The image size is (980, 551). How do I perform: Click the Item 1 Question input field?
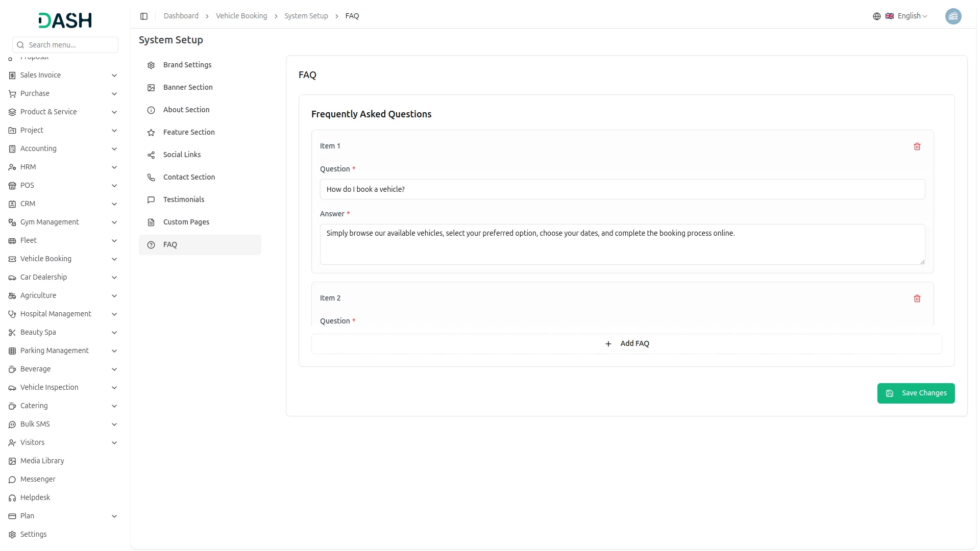coord(622,189)
